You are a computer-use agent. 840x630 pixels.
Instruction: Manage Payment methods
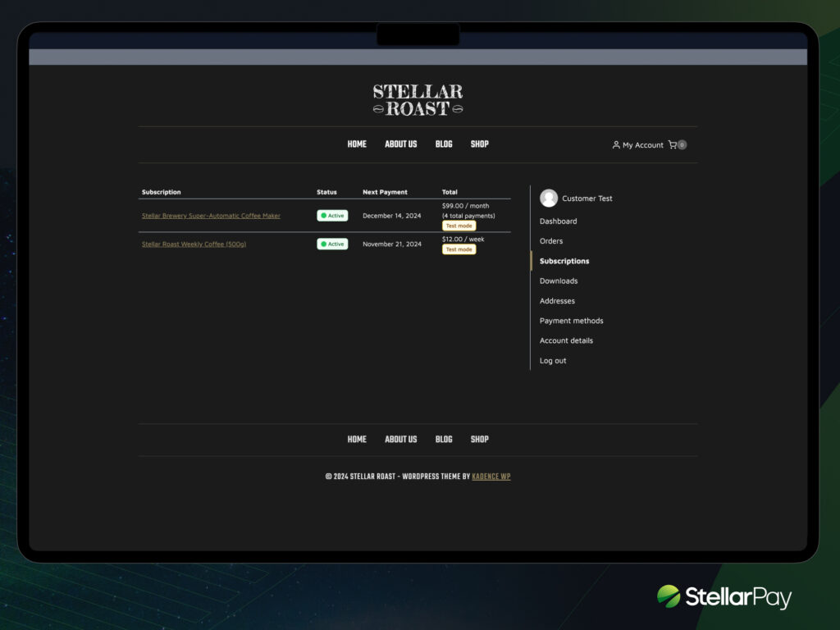point(571,321)
